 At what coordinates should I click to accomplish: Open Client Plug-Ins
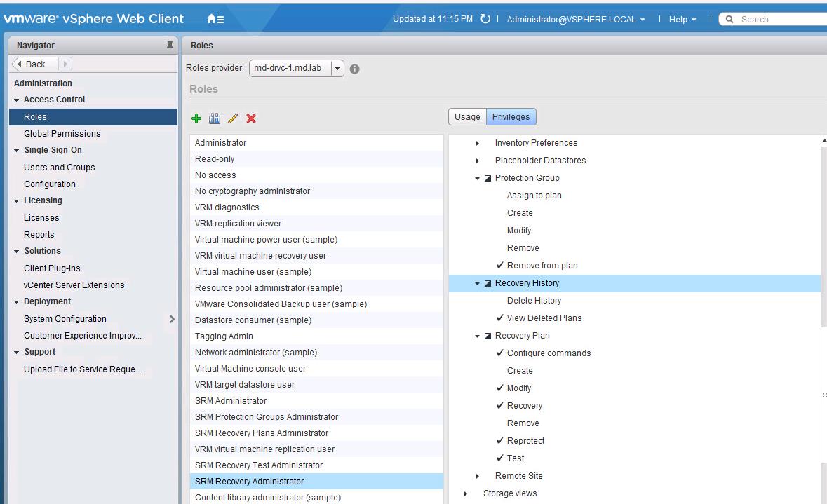52,268
